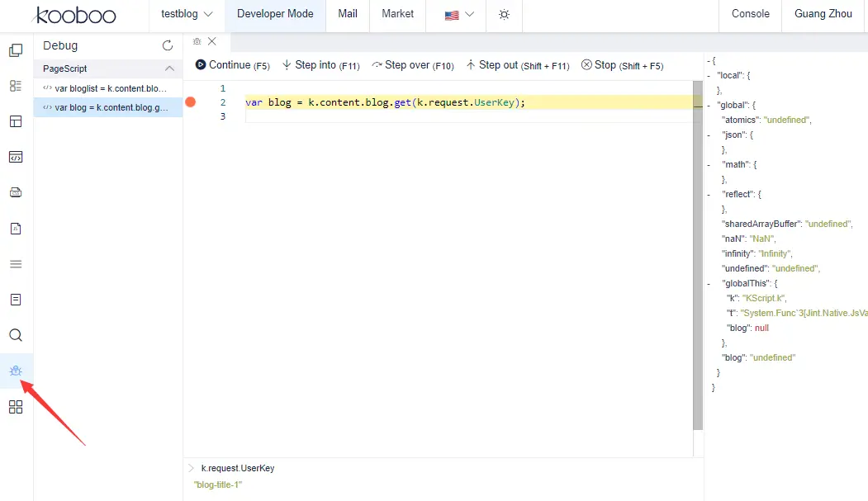Refresh the Debug panel
Screen dimensions: 868x501
point(168,46)
